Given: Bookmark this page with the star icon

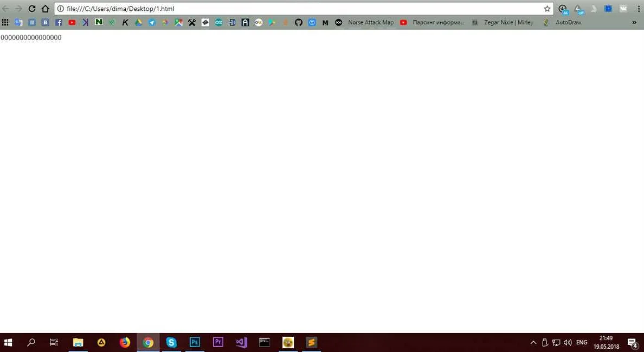Looking at the screenshot, I should [547, 9].
